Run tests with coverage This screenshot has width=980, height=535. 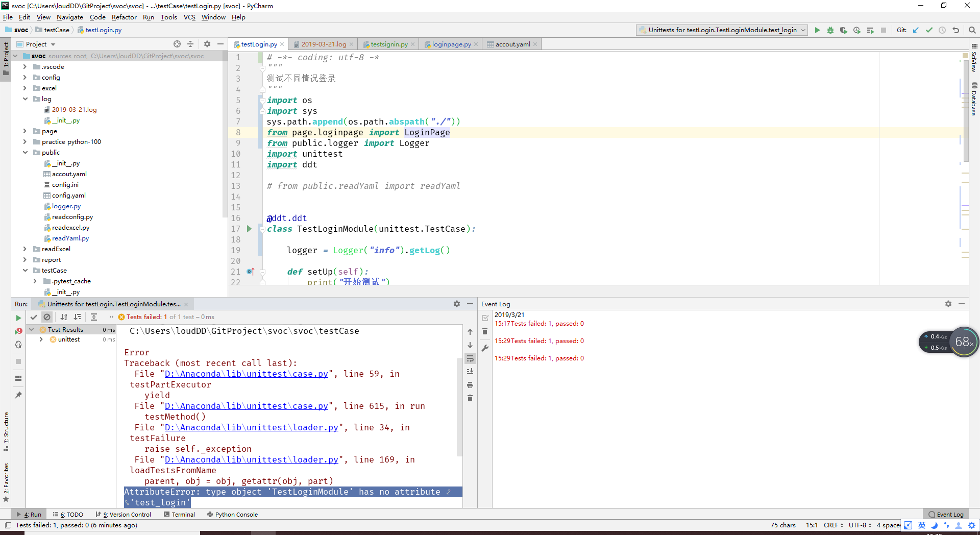coord(844,30)
